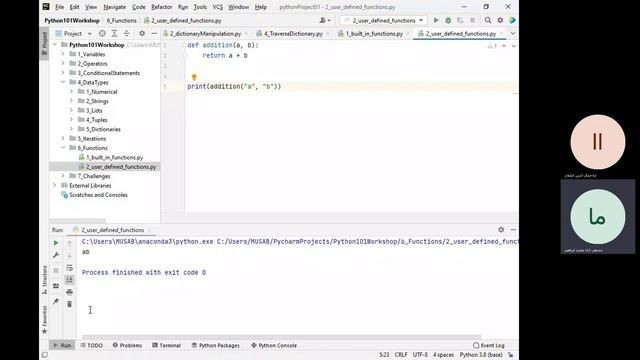Open the Terminal tool window

click(x=167, y=345)
